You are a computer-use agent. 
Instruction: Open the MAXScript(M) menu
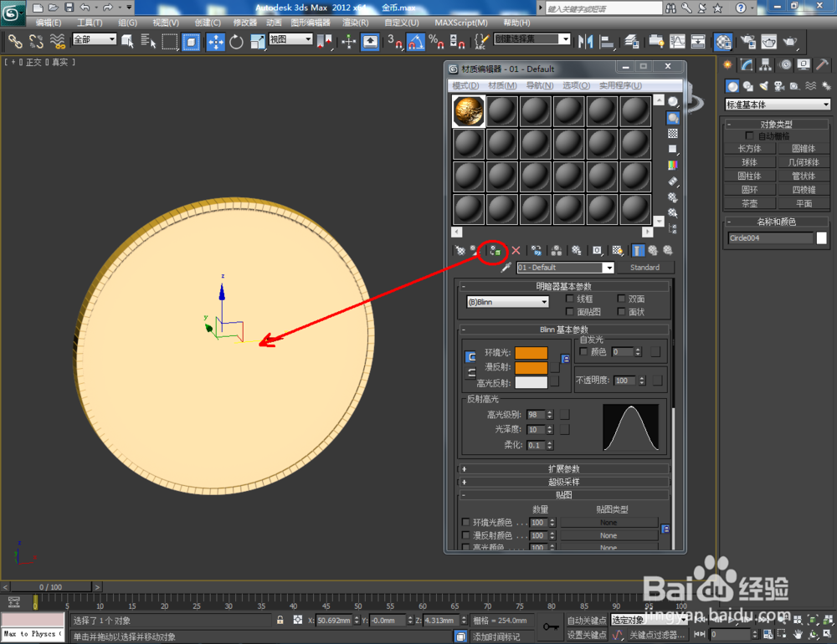click(x=460, y=23)
